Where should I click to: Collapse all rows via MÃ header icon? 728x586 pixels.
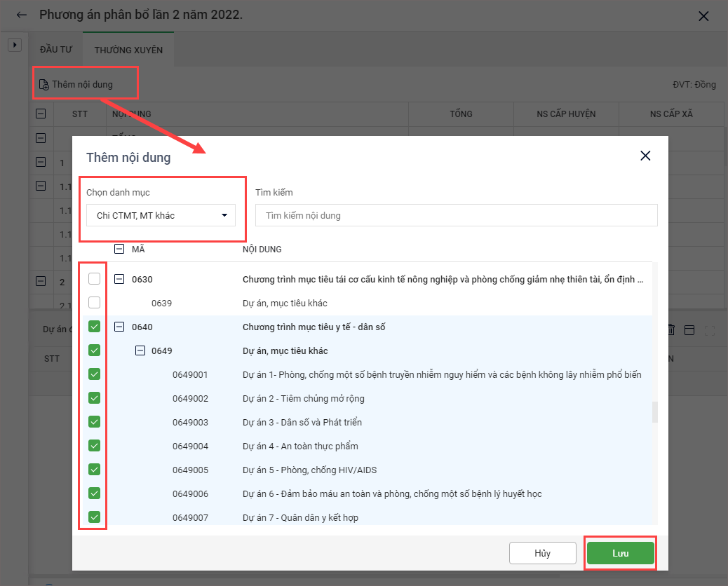click(x=119, y=249)
